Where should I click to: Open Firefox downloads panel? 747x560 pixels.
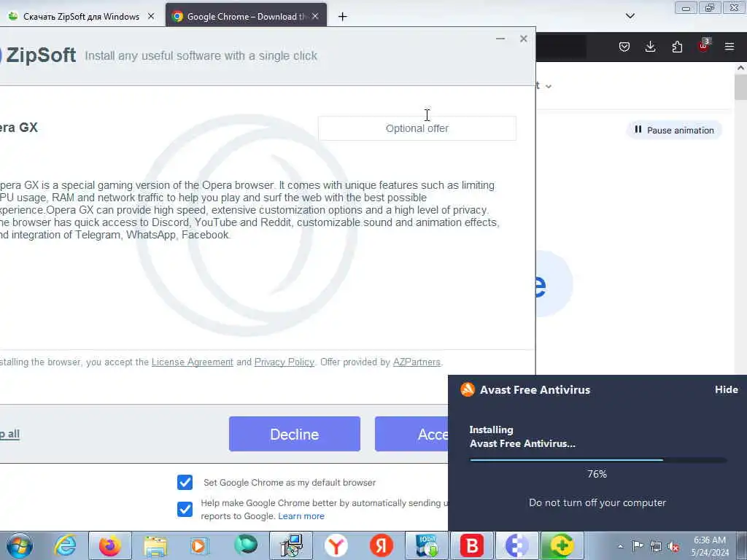[650, 47]
